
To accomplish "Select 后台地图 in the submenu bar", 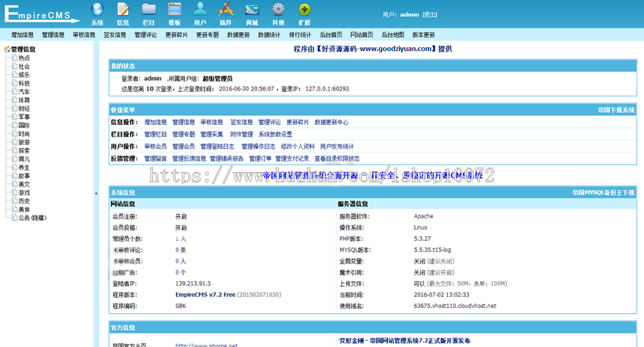I will point(392,35).
